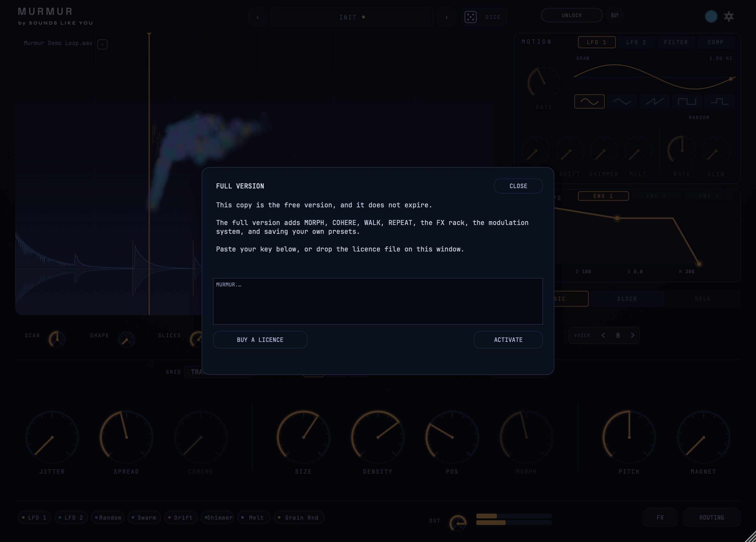Viewport: 756px width, 542px height.
Task: Click the Activate button
Action: [508, 340]
